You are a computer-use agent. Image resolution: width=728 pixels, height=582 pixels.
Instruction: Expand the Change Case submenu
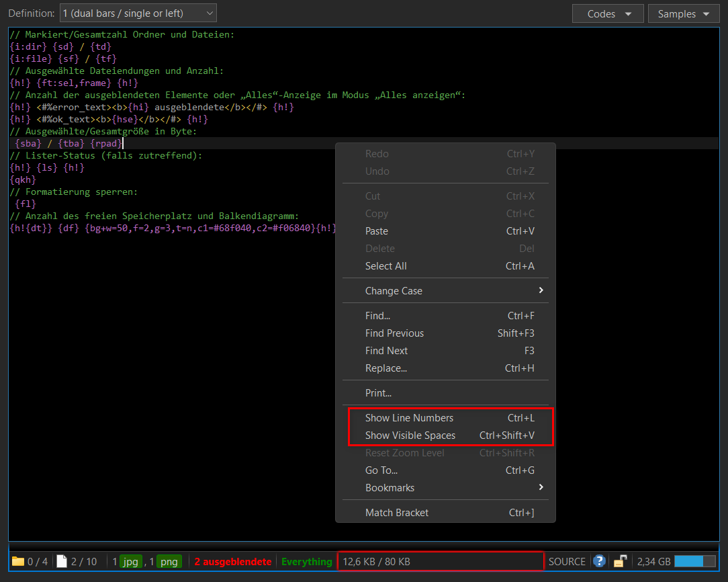(x=445, y=291)
